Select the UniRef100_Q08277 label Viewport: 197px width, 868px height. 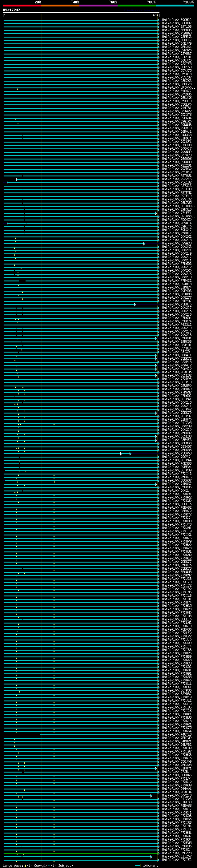177,297
